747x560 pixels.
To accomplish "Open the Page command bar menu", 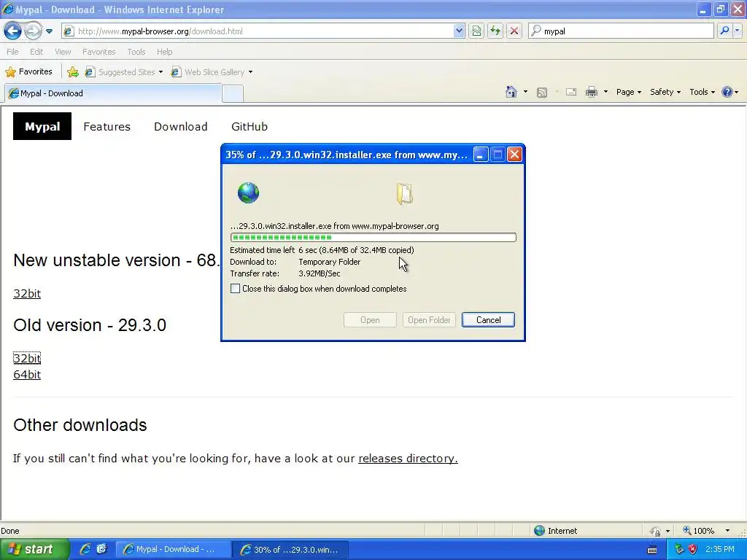I will point(628,92).
